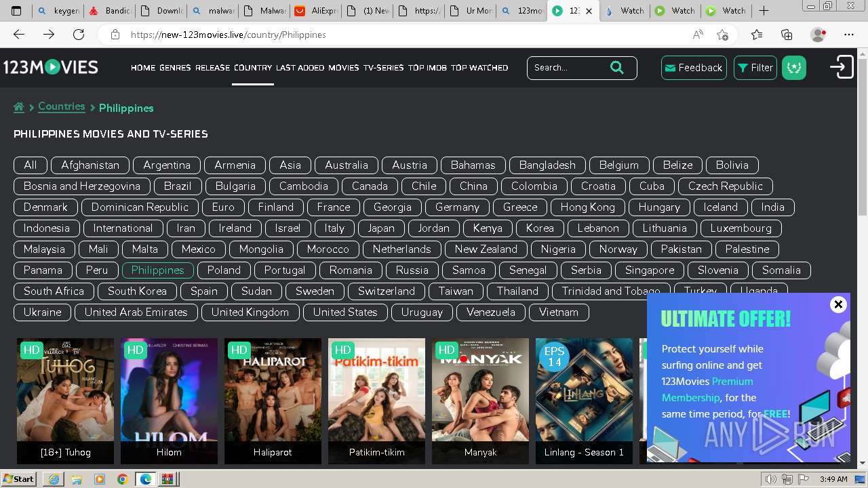Select the Afghanistan country tag
868x488 pixels.
(x=90, y=165)
